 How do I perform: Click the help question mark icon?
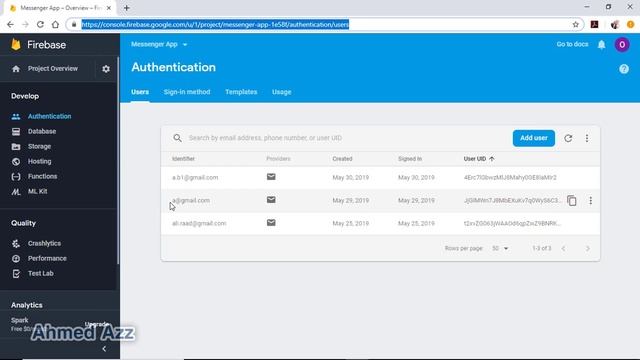(x=624, y=69)
